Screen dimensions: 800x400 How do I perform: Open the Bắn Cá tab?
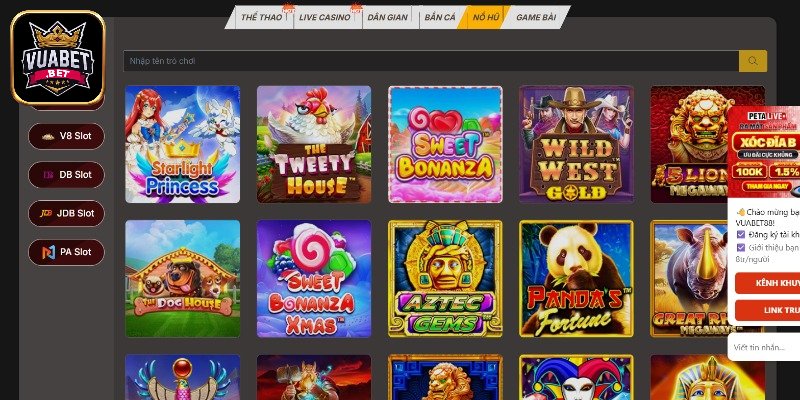(439, 17)
